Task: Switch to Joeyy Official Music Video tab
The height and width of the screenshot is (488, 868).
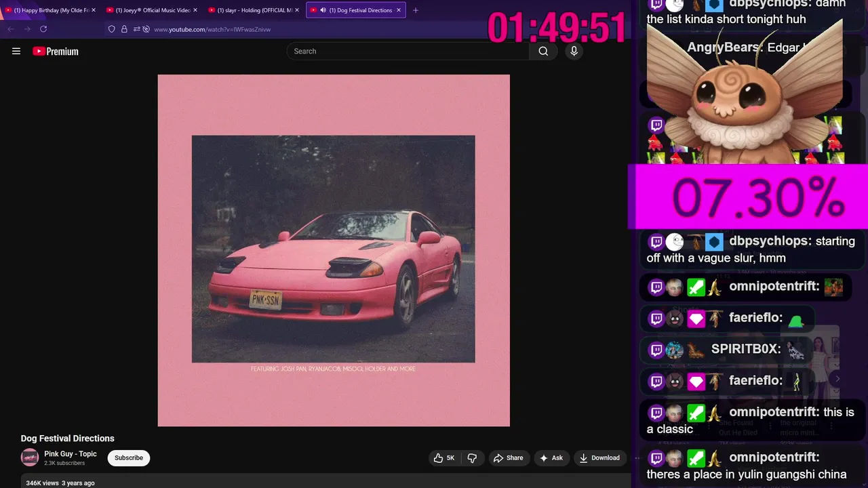Action: [152, 10]
